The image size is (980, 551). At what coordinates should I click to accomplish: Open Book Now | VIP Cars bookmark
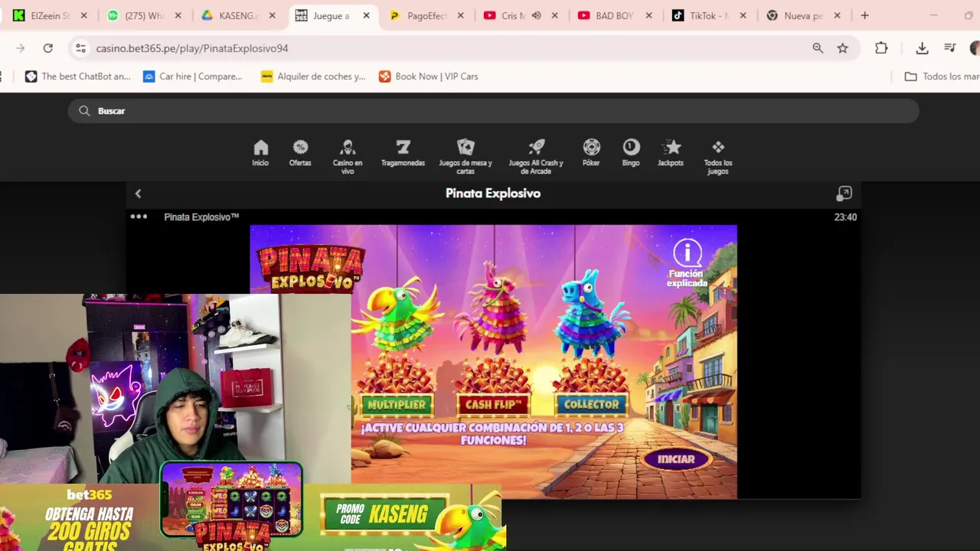pyautogui.click(x=428, y=77)
